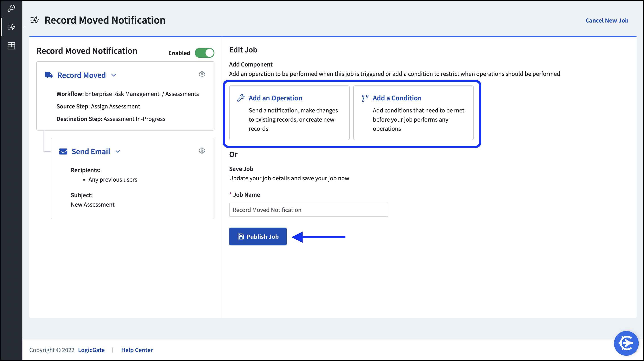Open the jobs lightning icon in the sidebar

tap(11, 27)
